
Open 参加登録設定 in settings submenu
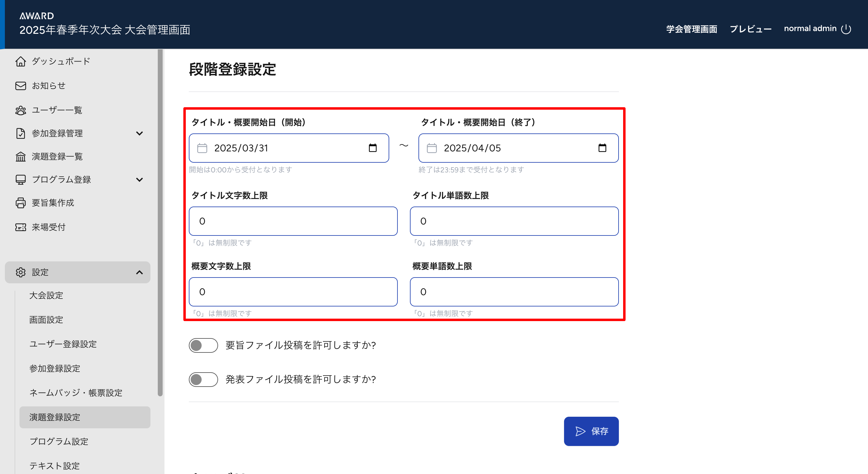(55, 369)
